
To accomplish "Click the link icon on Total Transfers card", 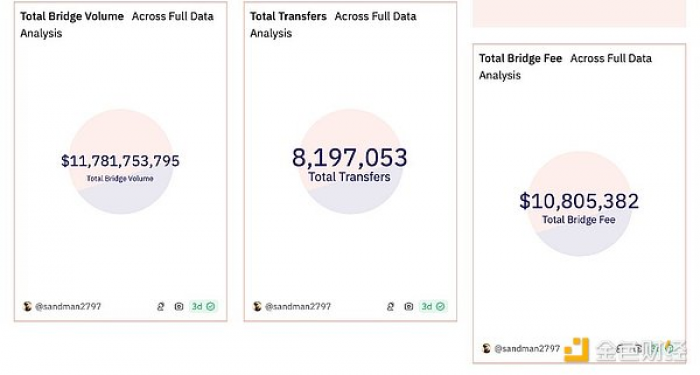I will coord(391,307).
